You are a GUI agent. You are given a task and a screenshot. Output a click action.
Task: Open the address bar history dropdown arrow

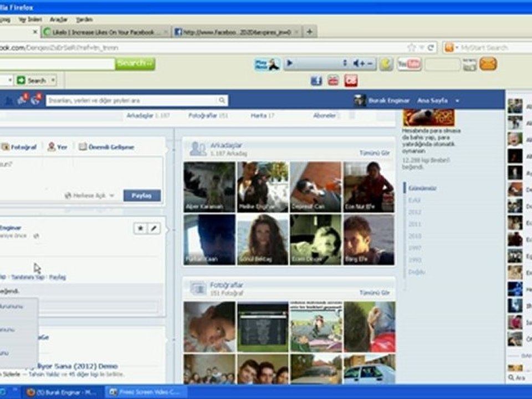click(x=422, y=48)
